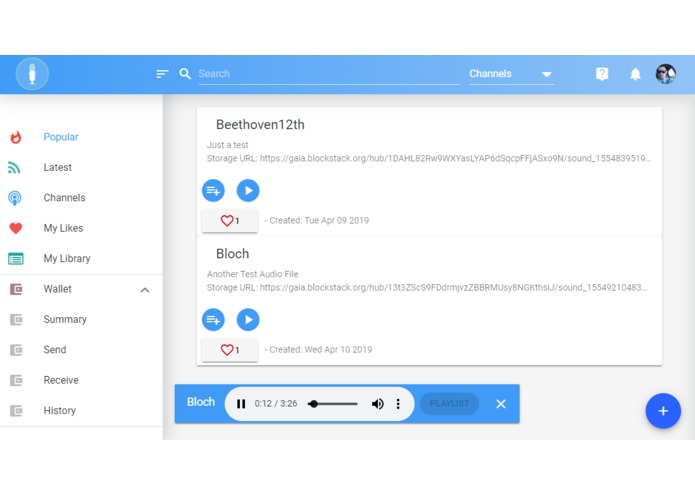Click 'Just a test' description
The image size is (695, 494).
click(x=227, y=145)
